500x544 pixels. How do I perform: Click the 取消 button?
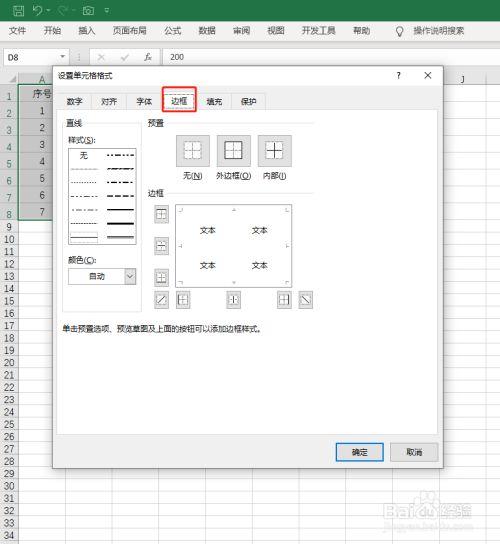coord(414,452)
